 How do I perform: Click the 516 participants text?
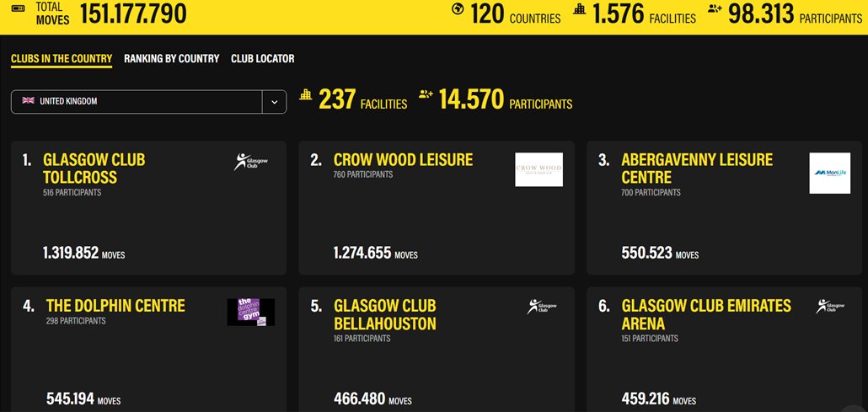point(72,193)
